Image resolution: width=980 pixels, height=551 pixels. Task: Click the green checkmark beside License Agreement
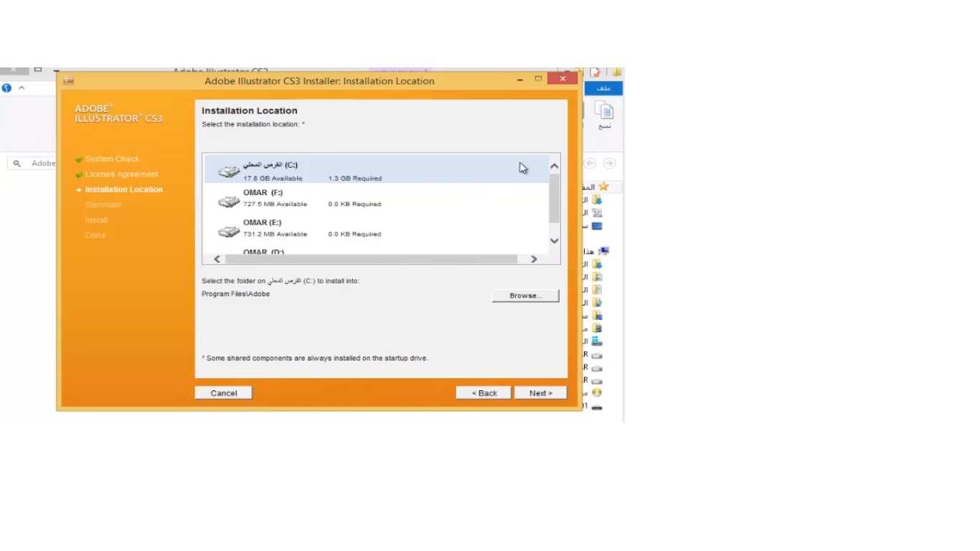click(x=79, y=174)
